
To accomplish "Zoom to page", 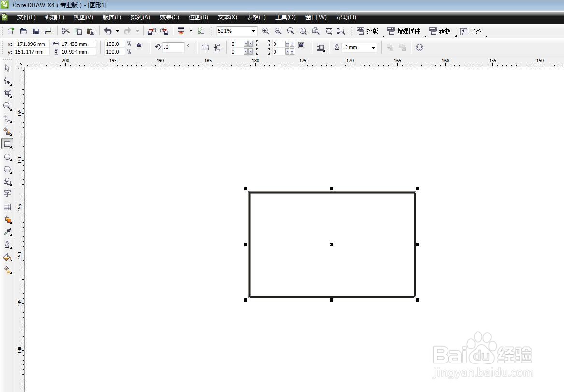I will pos(316,31).
